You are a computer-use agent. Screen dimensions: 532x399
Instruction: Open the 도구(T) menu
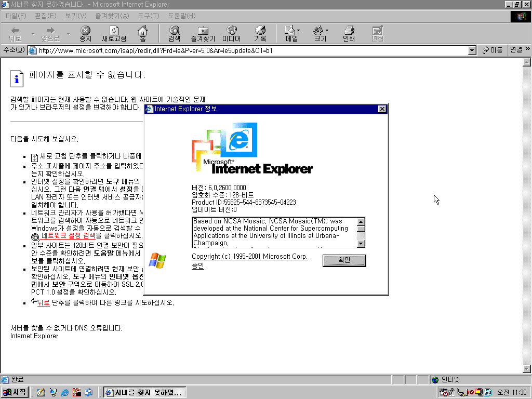(x=148, y=16)
